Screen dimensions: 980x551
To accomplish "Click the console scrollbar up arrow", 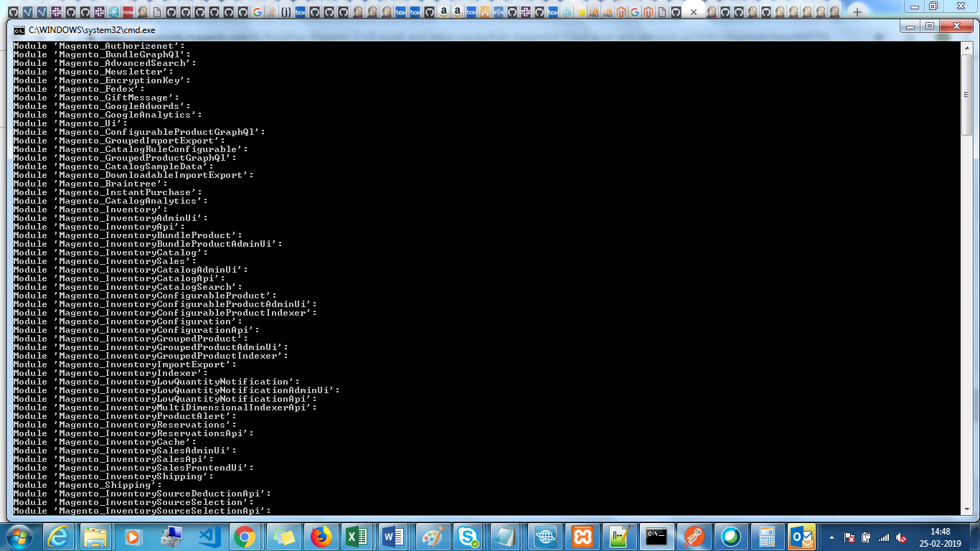I will point(966,47).
